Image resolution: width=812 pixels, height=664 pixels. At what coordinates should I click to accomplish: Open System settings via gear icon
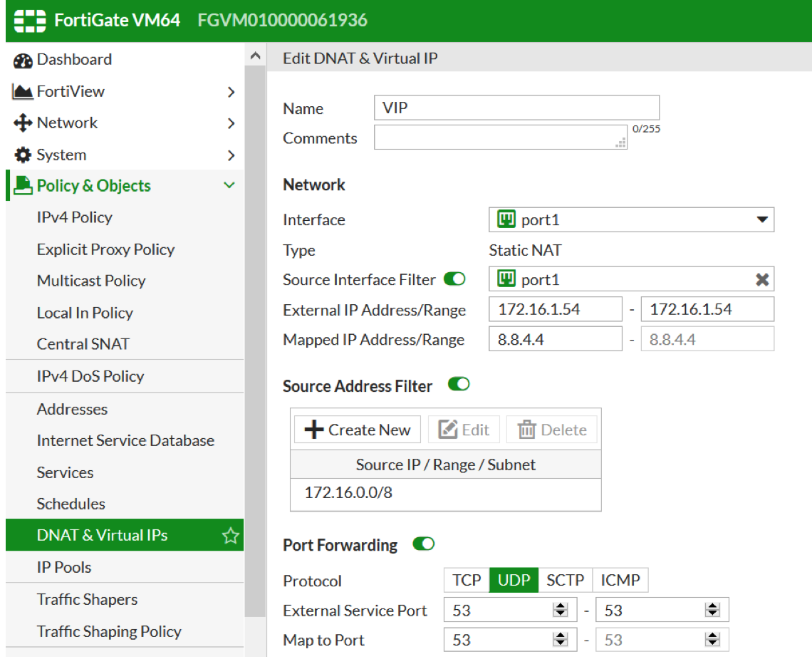point(21,155)
